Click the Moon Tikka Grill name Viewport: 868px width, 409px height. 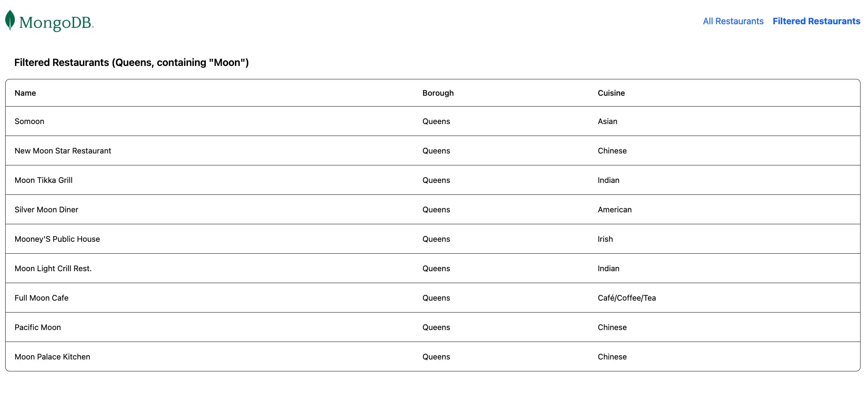[44, 180]
